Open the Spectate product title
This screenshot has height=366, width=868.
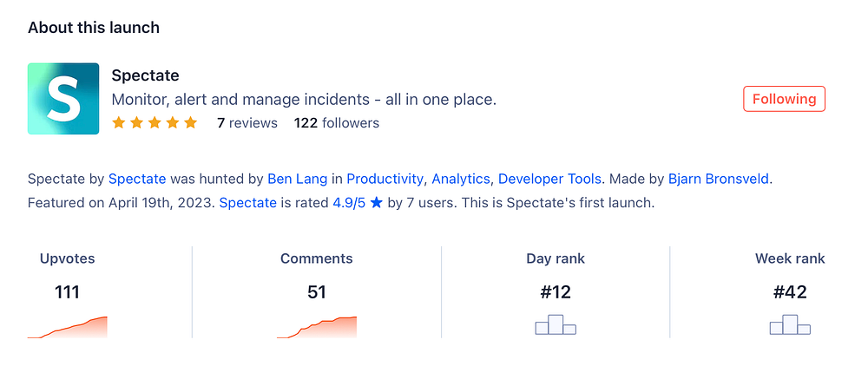(146, 75)
